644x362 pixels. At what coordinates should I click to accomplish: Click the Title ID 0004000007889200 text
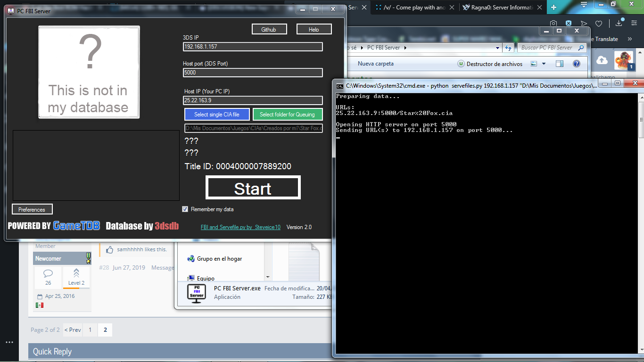click(x=238, y=166)
